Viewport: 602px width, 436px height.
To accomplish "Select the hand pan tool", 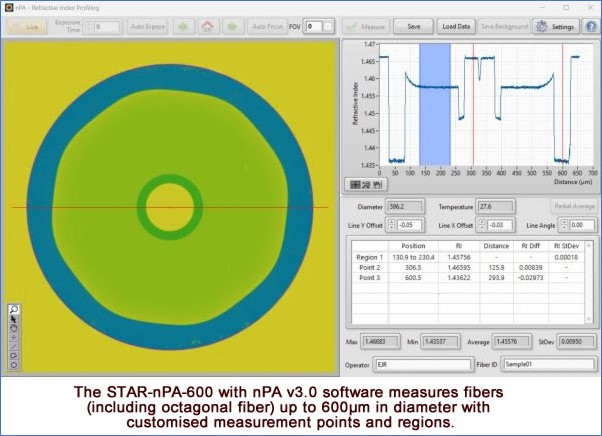I will coord(14,328).
